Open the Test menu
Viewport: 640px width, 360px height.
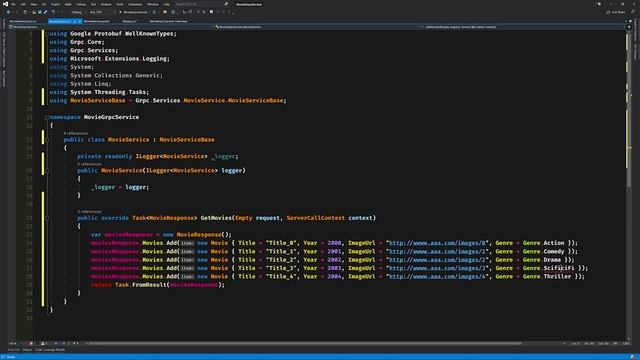93,4
